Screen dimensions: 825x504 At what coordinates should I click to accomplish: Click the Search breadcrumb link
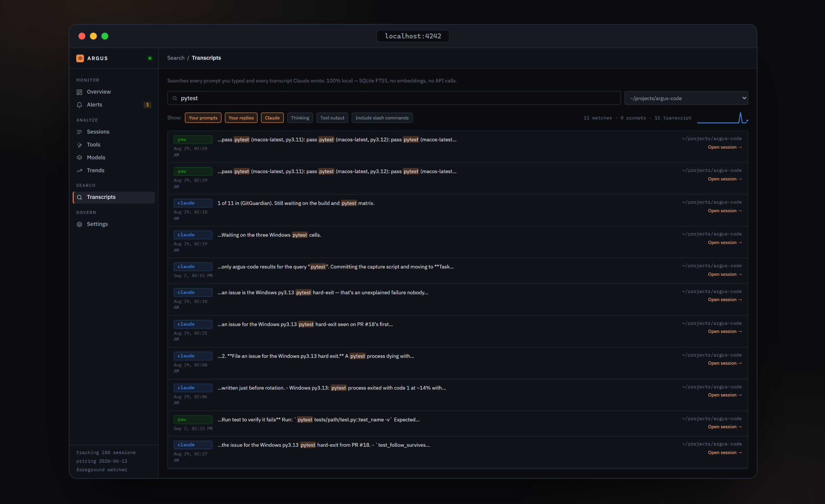(176, 58)
